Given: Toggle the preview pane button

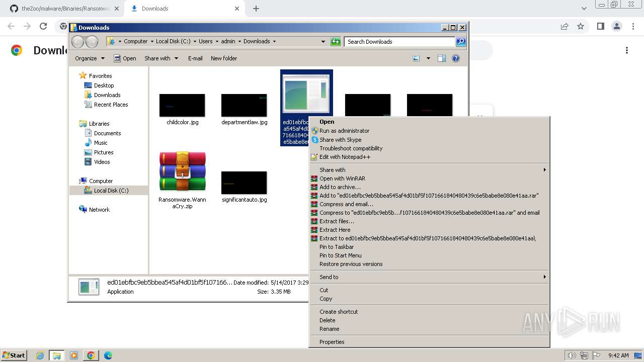Looking at the screenshot, I should 441,58.
